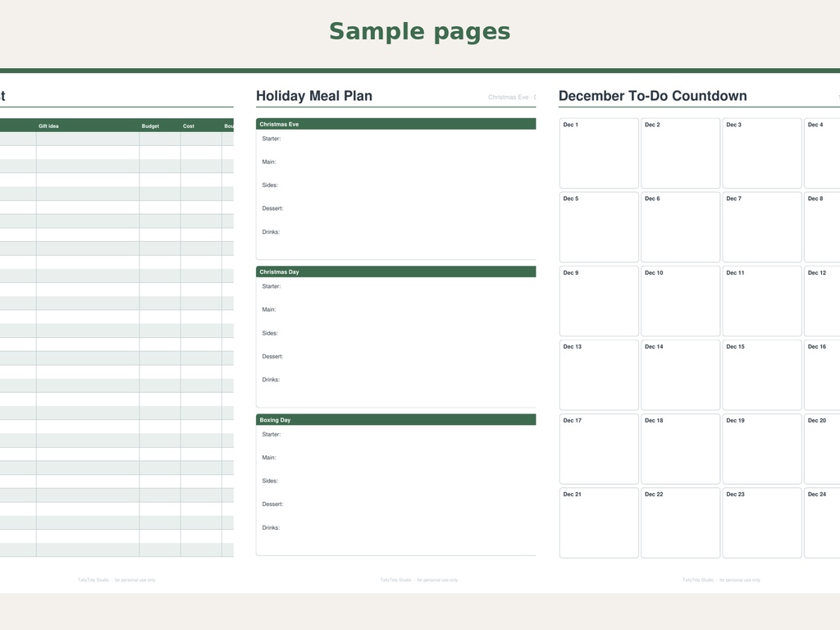
Task: Select the "Dec 1" countdown box
Action: [x=599, y=153]
